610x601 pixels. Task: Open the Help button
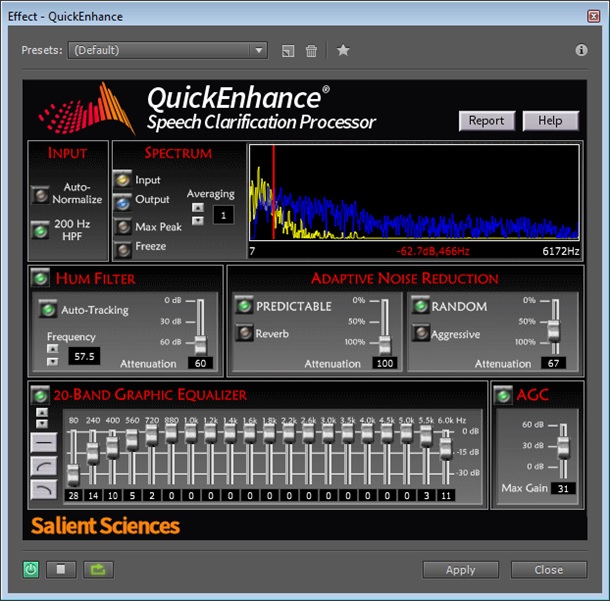(x=550, y=121)
